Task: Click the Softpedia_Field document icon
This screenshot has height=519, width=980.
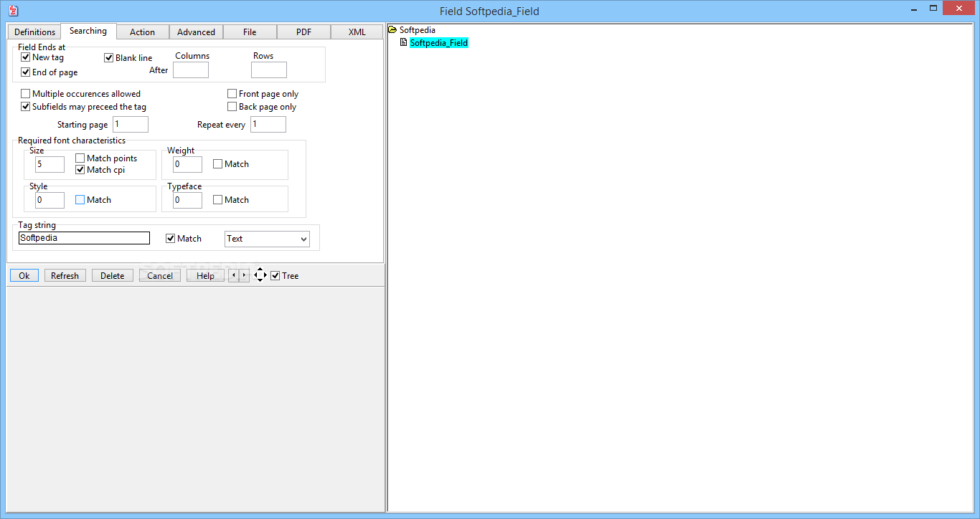Action: click(x=403, y=43)
